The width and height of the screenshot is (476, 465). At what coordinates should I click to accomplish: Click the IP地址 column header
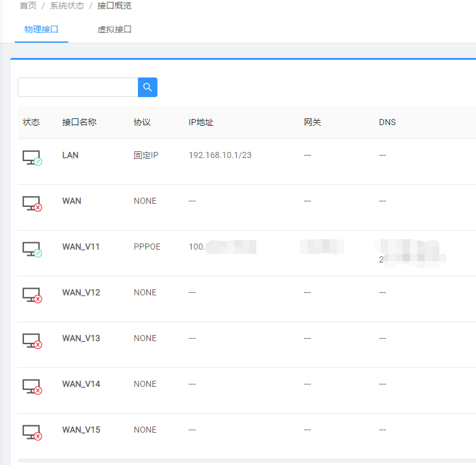tap(201, 122)
